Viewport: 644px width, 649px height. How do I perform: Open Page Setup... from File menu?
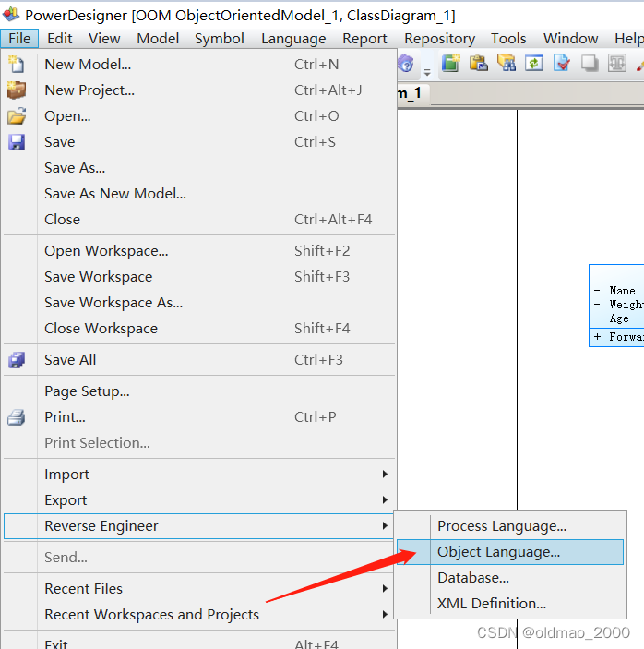[198, 391]
